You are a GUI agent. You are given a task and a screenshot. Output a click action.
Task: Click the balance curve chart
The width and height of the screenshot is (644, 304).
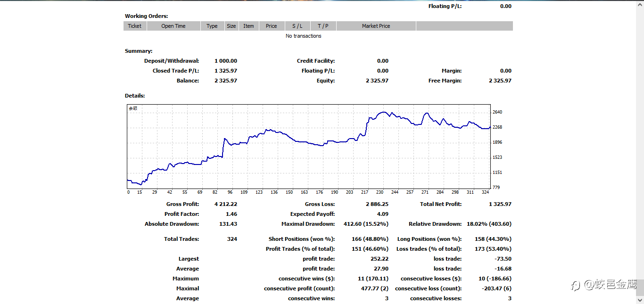(x=309, y=146)
